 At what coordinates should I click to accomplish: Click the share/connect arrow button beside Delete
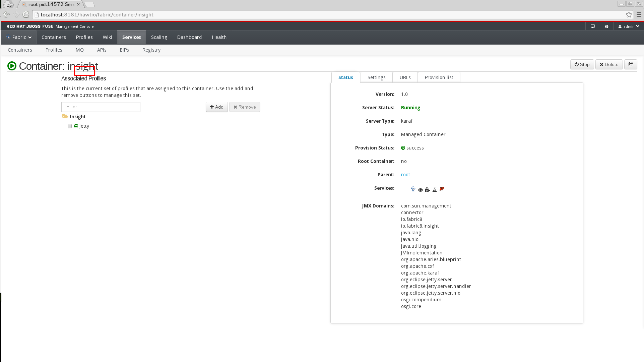pos(630,64)
